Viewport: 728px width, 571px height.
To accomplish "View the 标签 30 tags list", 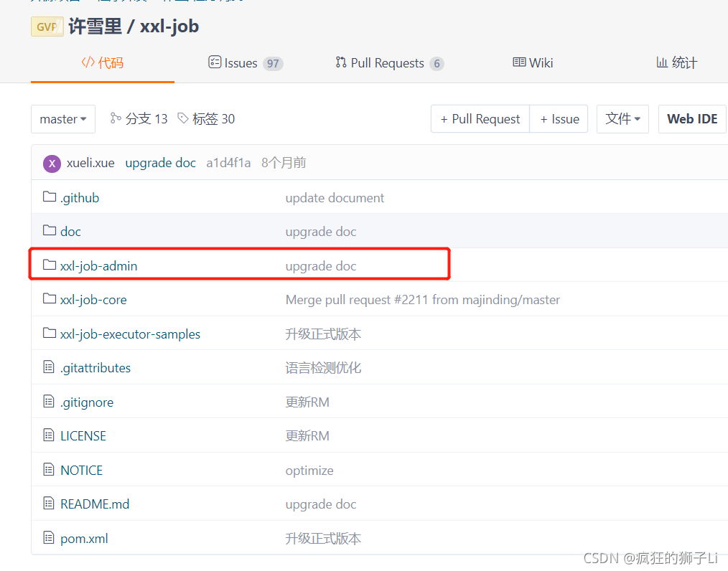I will coord(206,119).
